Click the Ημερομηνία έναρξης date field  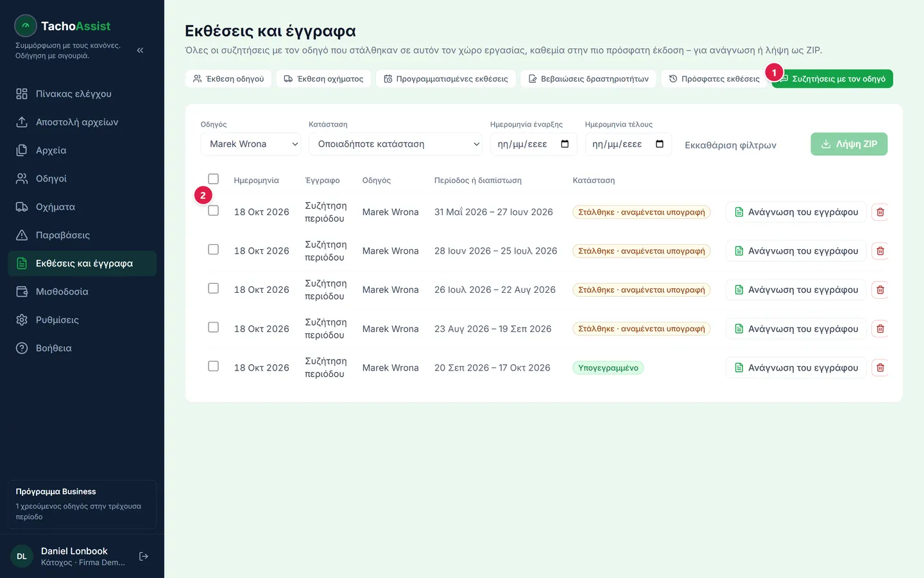533,144
